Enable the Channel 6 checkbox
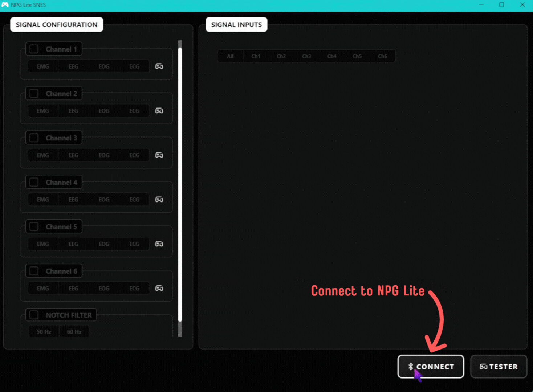Viewport: 533px width, 392px height. [x=34, y=271]
